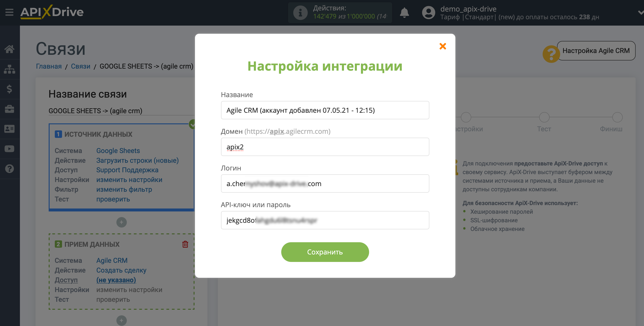Click the Логин input field
Viewport: 644px width, 326px height.
(x=325, y=184)
